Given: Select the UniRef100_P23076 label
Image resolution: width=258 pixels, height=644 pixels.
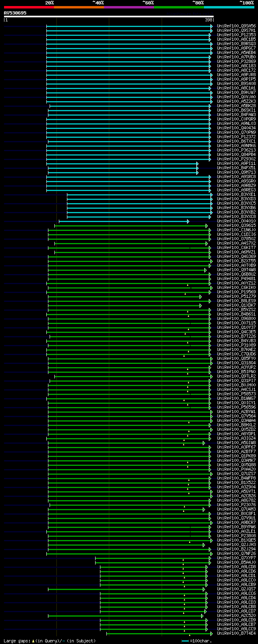Looking at the screenshot, I should 236,505.
